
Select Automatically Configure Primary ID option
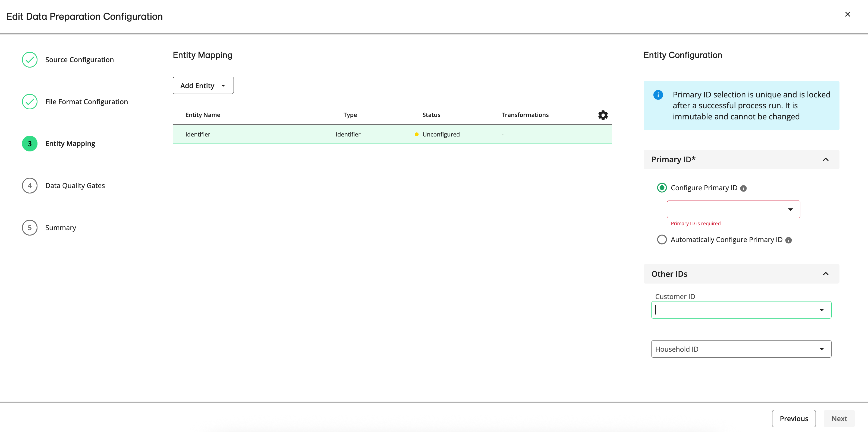coord(662,239)
